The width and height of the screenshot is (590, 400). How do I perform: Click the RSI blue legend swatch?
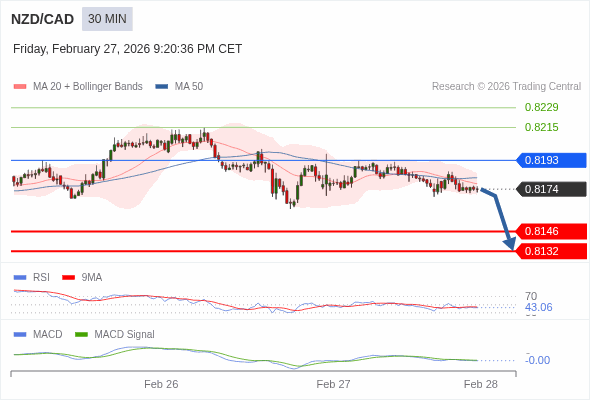[x=20, y=278]
